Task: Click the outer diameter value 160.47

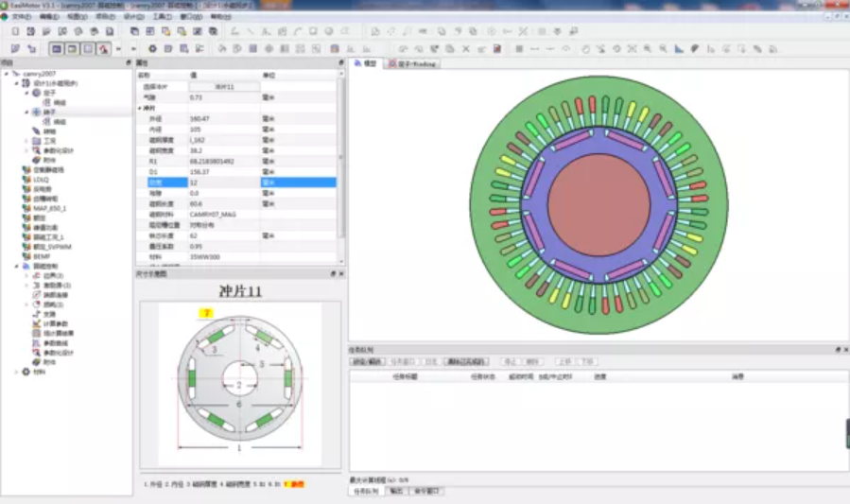Action: coord(199,119)
